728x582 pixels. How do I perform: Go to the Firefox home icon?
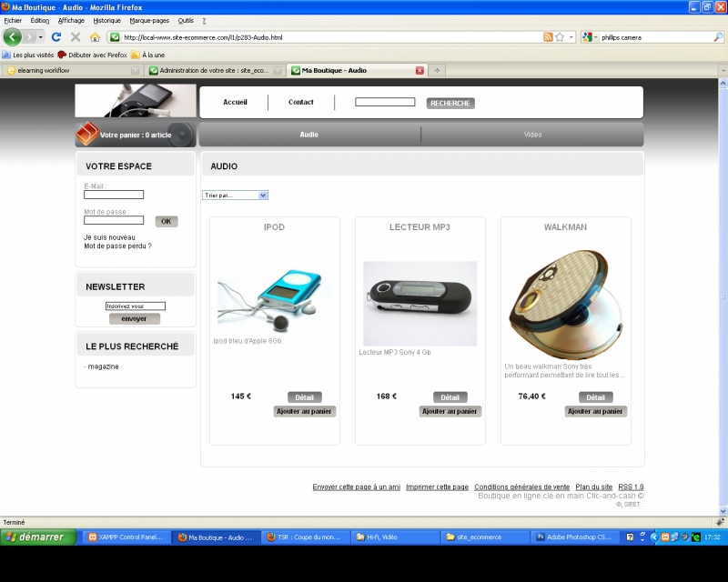point(95,37)
